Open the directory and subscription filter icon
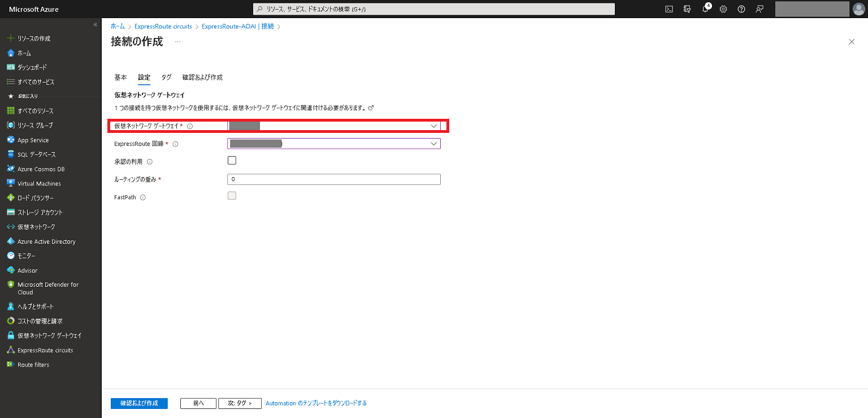Image resolution: width=868 pixels, height=418 pixels. pos(687,9)
